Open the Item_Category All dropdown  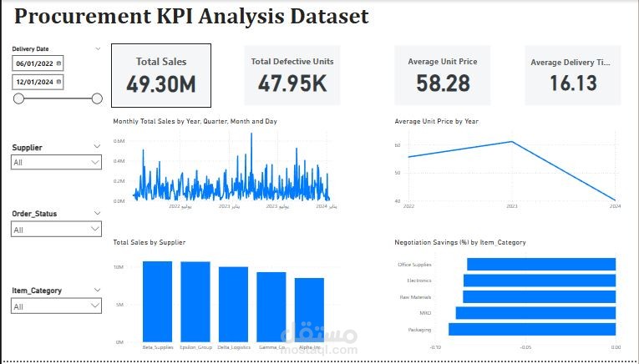56,306
